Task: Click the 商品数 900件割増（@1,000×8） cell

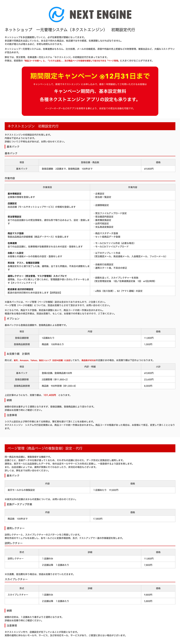Action: pyautogui.click(x=90, y=386)
